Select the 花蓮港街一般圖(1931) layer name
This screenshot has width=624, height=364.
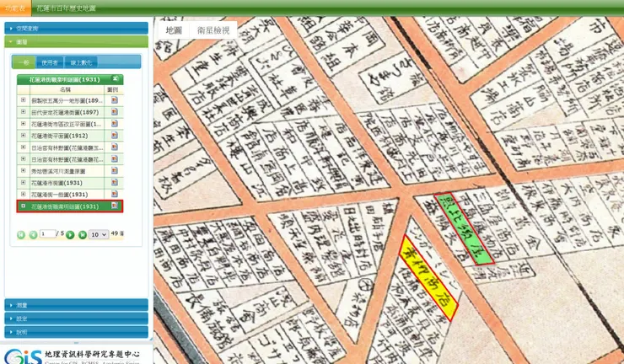point(59,194)
